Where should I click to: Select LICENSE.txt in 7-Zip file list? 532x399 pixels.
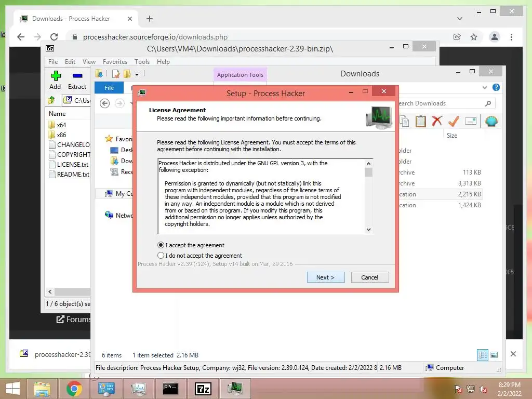[69, 165]
